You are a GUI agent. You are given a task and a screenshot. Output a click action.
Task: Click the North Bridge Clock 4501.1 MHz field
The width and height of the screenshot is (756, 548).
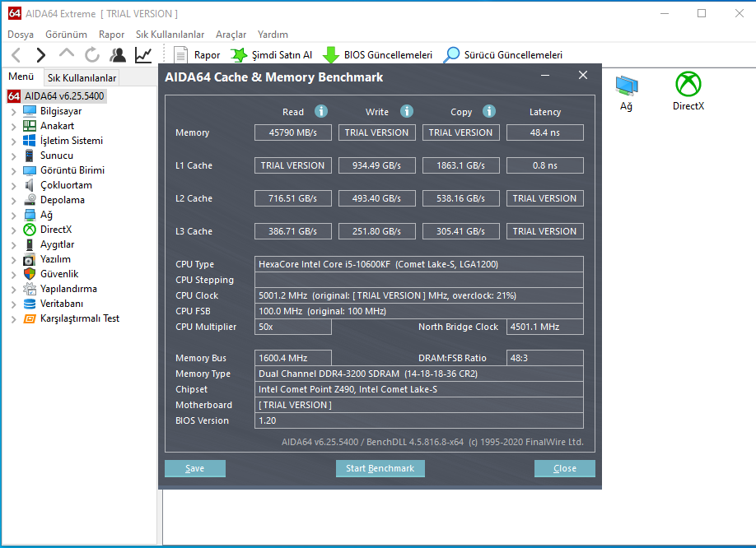click(x=545, y=327)
